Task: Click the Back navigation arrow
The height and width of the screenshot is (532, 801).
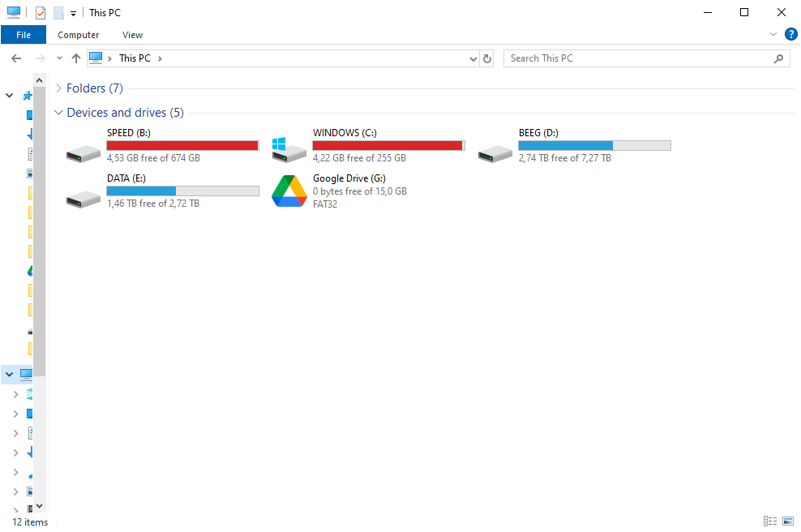Action: coord(16,58)
